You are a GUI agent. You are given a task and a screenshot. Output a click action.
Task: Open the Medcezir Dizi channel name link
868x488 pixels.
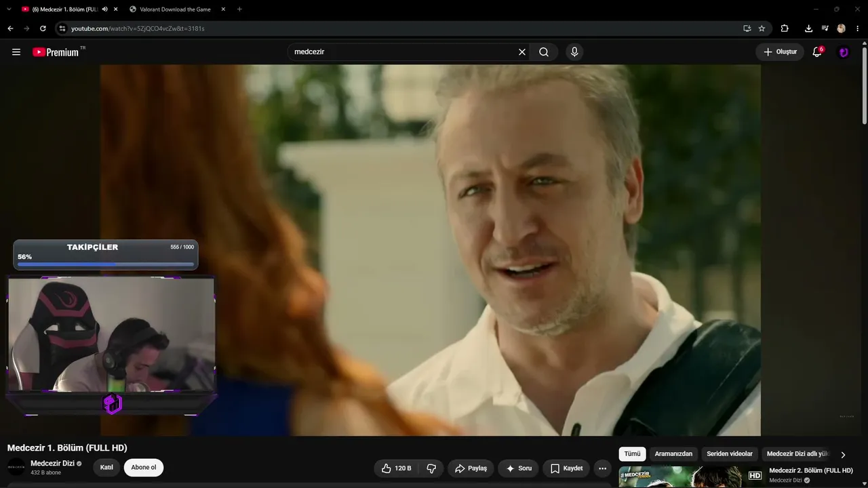tap(52, 464)
